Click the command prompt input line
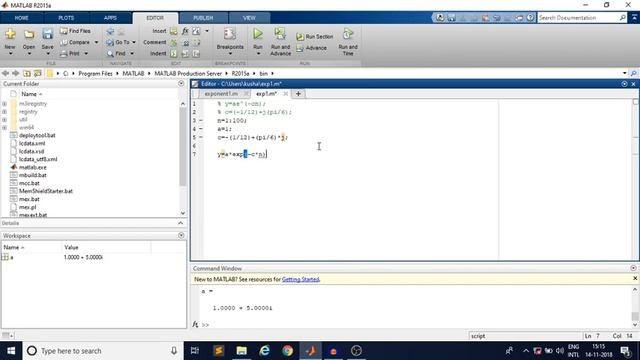The width and height of the screenshot is (640, 360). tap(416, 325)
